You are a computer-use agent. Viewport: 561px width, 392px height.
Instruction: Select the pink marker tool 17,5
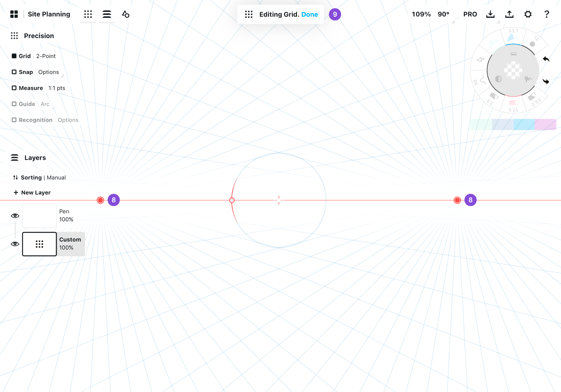(x=513, y=105)
